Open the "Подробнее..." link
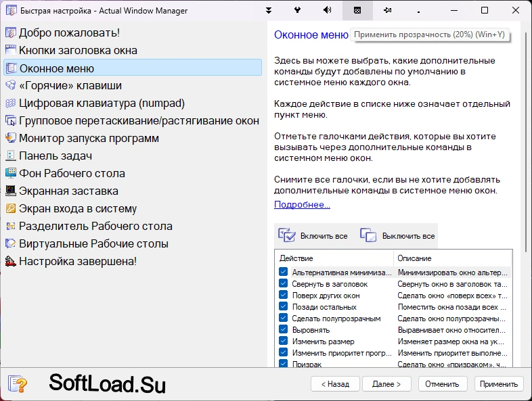This screenshot has width=532, height=401. (x=302, y=205)
